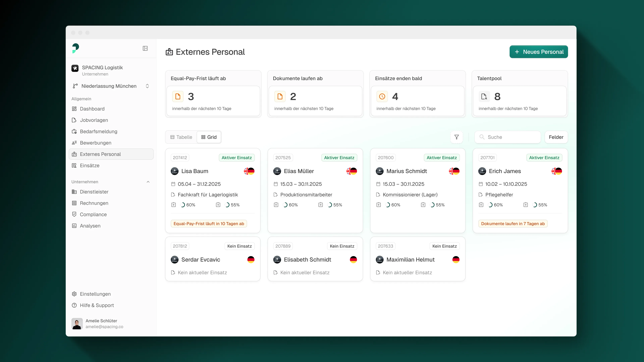Screen dimensions: 644x362
Task: Collapse the Unternehmen sidebar section
Action: 148,182
